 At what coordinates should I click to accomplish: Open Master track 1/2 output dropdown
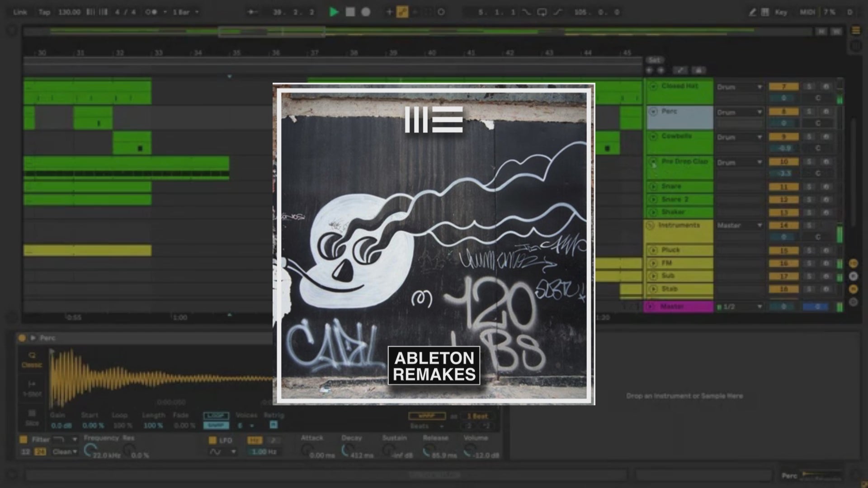click(739, 307)
